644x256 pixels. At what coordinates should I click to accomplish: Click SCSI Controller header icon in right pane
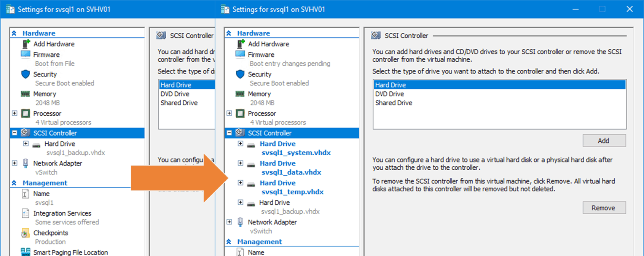[x=376, y=35]
